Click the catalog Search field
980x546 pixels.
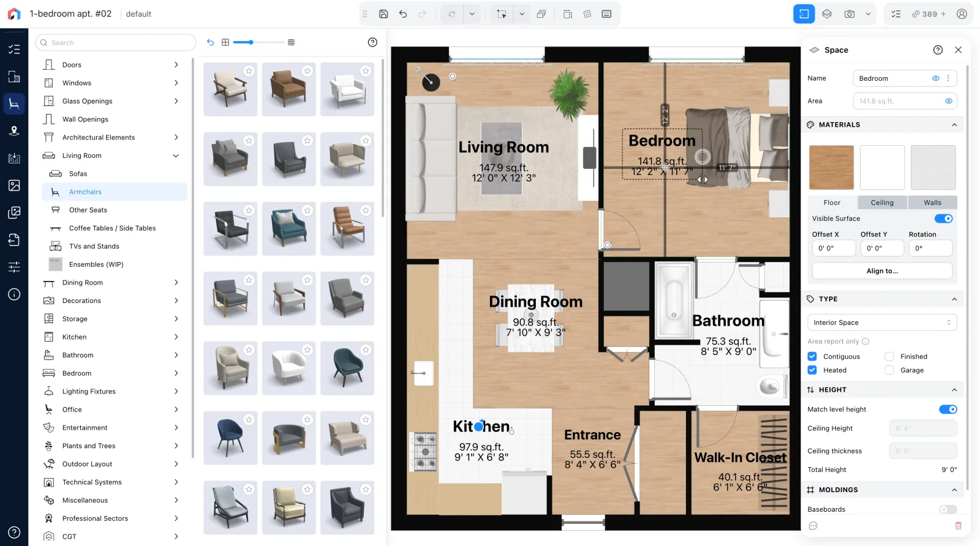pos(116,43)
